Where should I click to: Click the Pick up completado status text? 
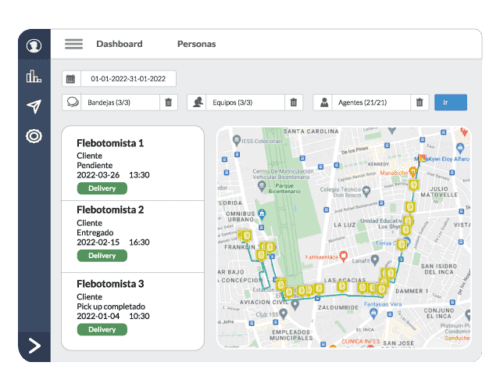click(x=111, y=307)
